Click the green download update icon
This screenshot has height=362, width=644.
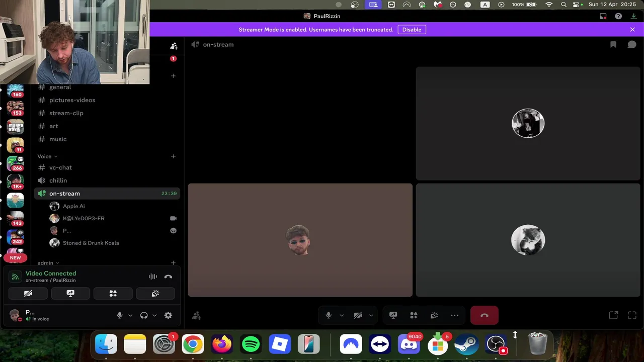634,16
